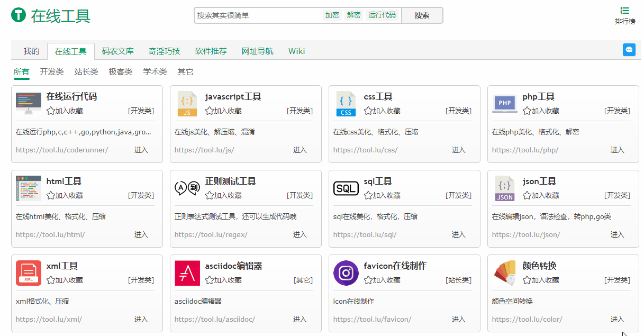Open the Wiki tab

pyautogui.click(x=296, y=51)
